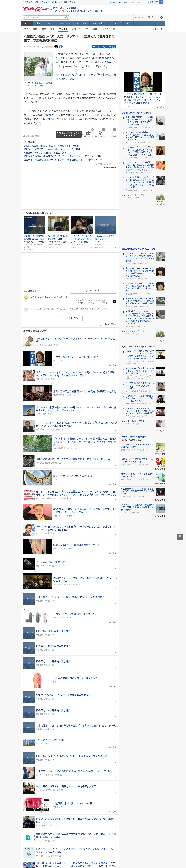Select the 速報 navigation tab

38,24
